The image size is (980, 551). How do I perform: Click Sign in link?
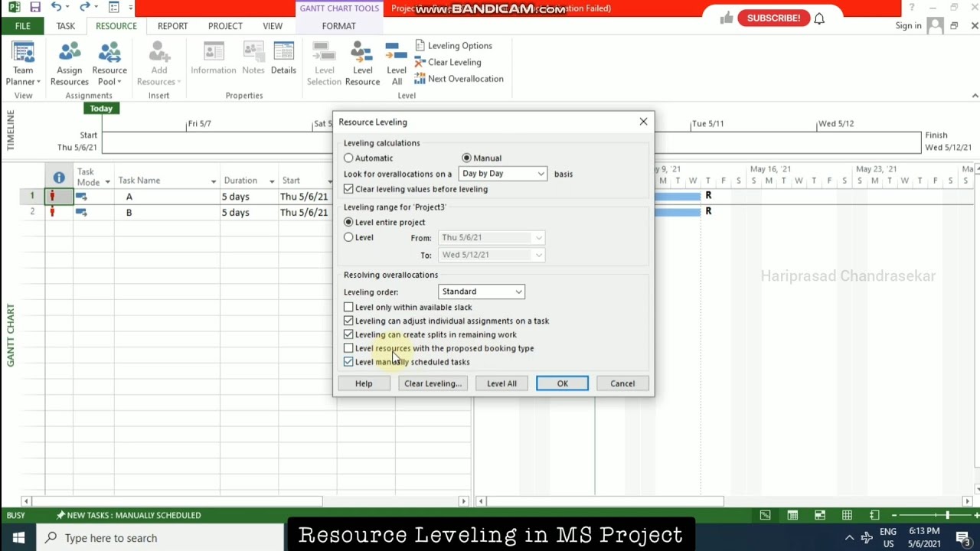pos(908,26)
